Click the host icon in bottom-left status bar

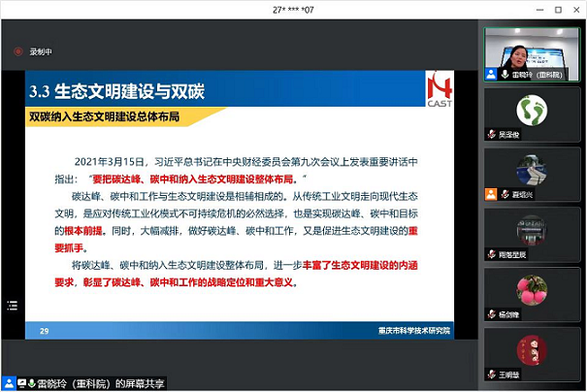[8, 383]
